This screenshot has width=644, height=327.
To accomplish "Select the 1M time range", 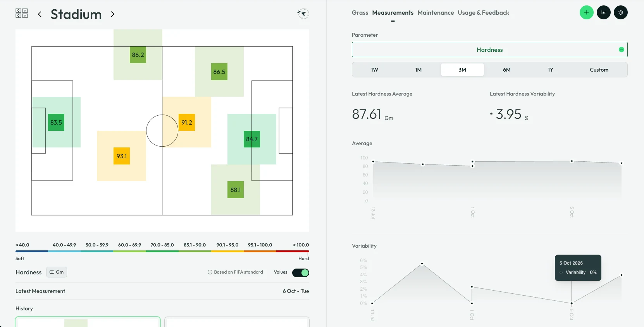I will click(x=418, y=70).
